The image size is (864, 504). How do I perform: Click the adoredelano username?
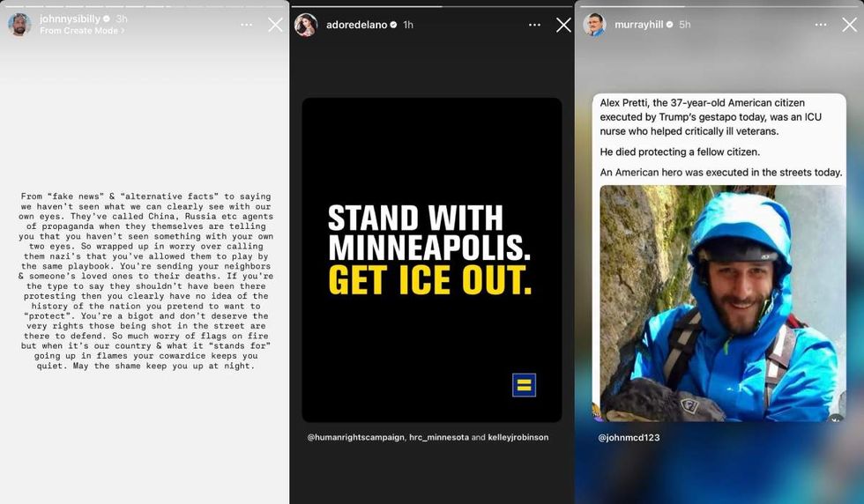point(356,25)
